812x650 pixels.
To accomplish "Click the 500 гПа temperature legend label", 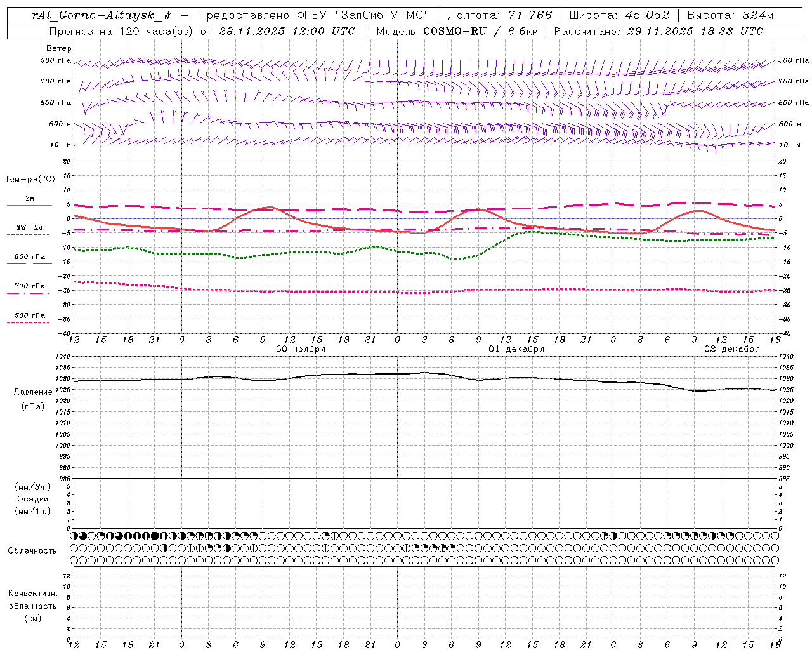I will (30, 315).
